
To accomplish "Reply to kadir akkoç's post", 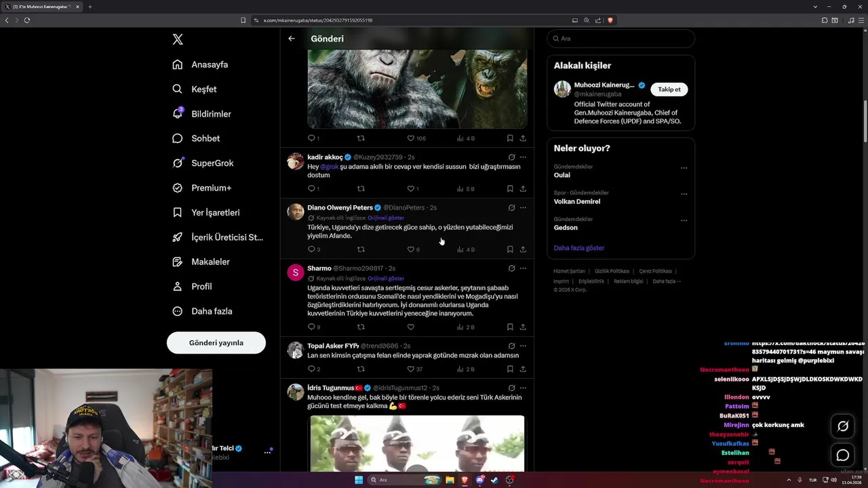I will [x=312, y=188].
